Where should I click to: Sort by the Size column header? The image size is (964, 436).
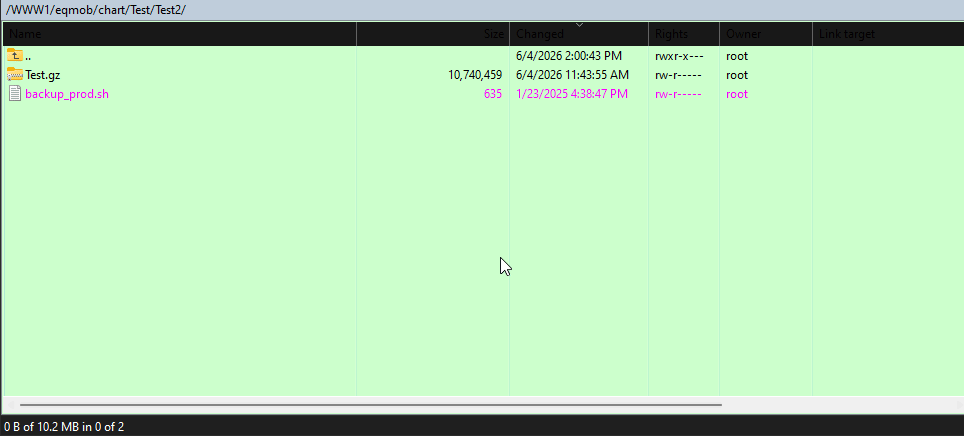433,34
